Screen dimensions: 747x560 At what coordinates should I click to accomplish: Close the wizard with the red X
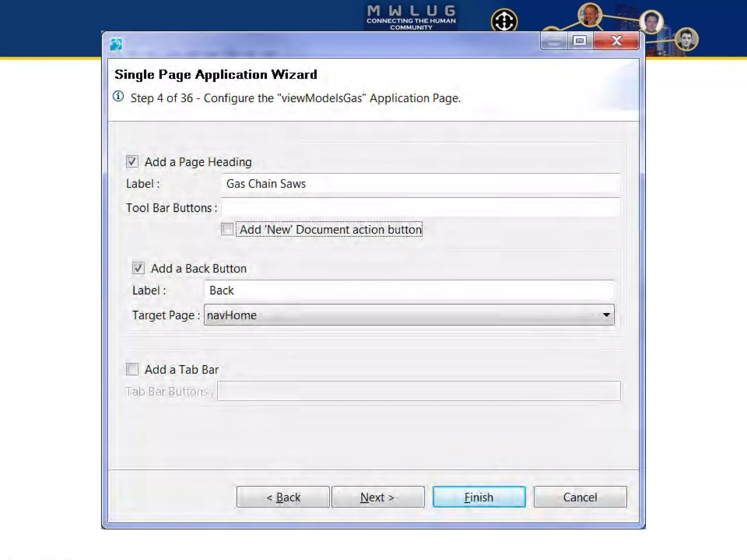tap(616, 41)
